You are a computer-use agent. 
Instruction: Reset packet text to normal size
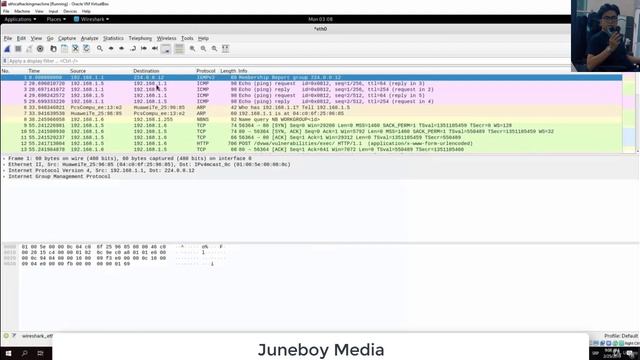(x=214, y=49)
